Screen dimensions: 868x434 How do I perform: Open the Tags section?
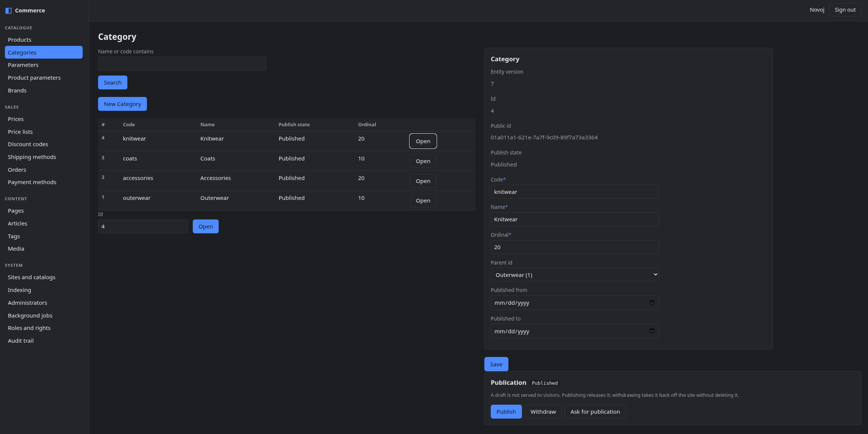click(x=44, y=236)
